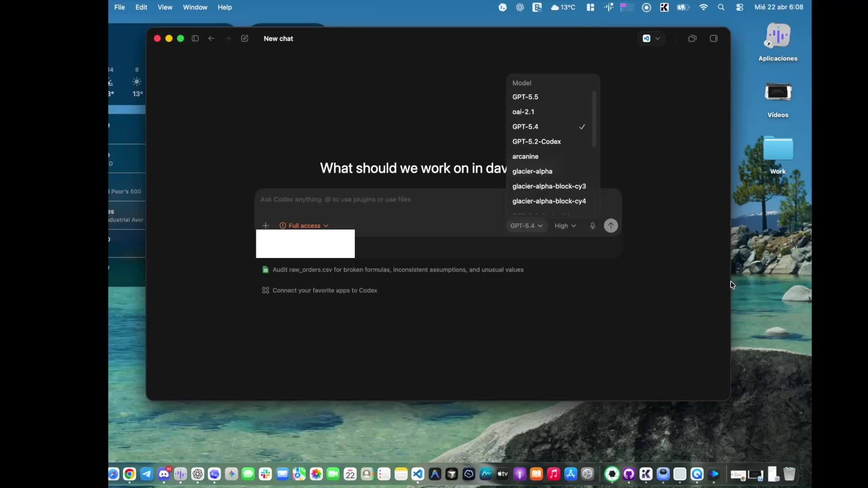Send the prompt with the up arrow button
The image size is (868, 488).
610,225
